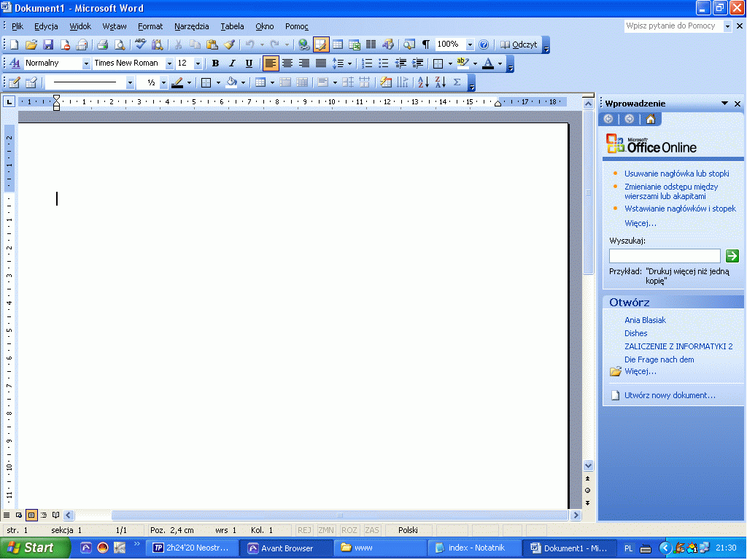The height and width of the screenshot is (560, 747).
Task: Open link Wstawianie nagłówków i stopek
Action: pyautogui.click(x=680, y=209)
